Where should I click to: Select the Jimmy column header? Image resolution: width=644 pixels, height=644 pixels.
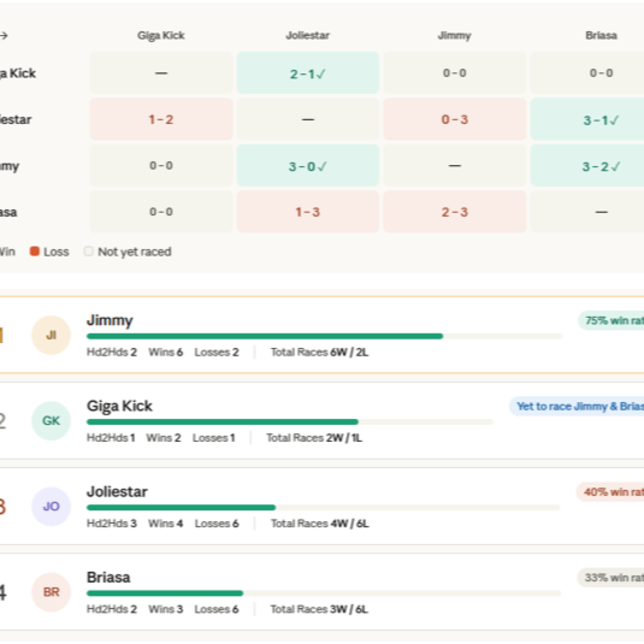(x=454, y=35)
